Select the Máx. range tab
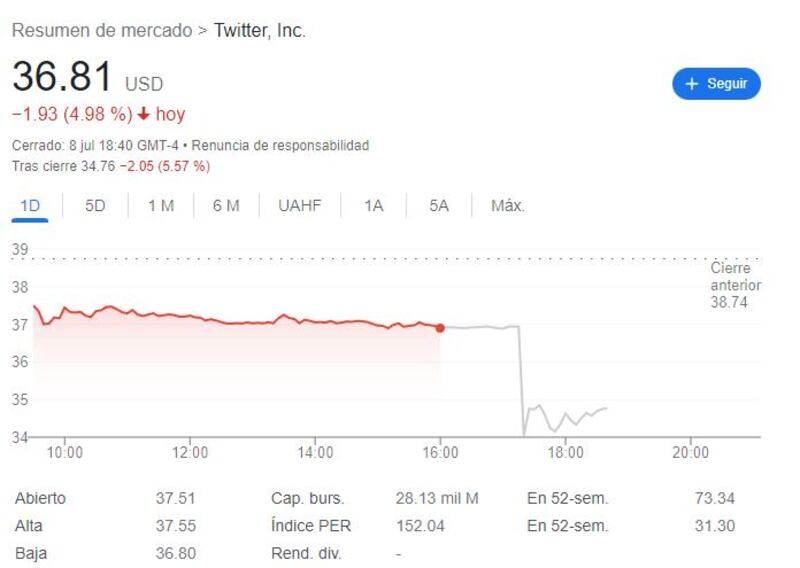800x568 pixels. point(507,206)
